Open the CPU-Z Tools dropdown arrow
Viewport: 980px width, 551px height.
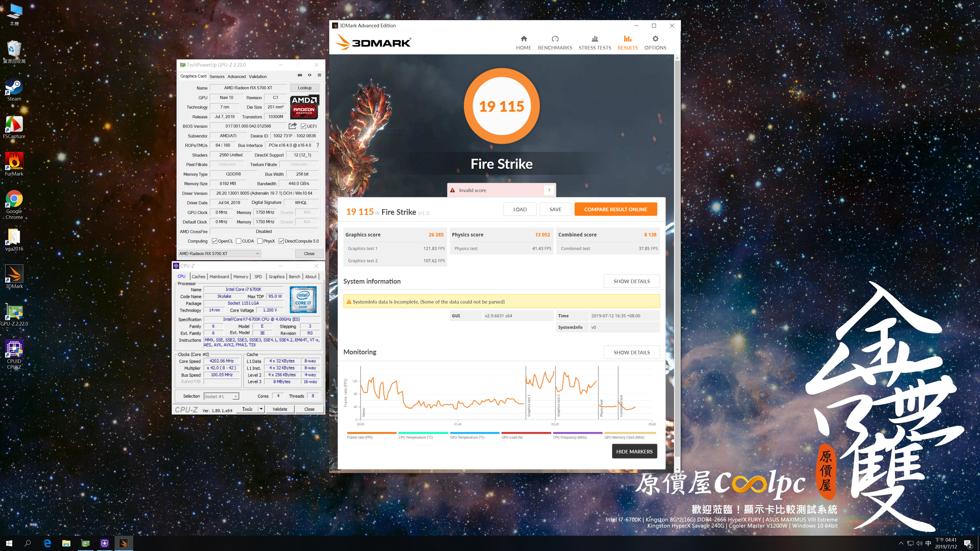[x=261, y=409]
